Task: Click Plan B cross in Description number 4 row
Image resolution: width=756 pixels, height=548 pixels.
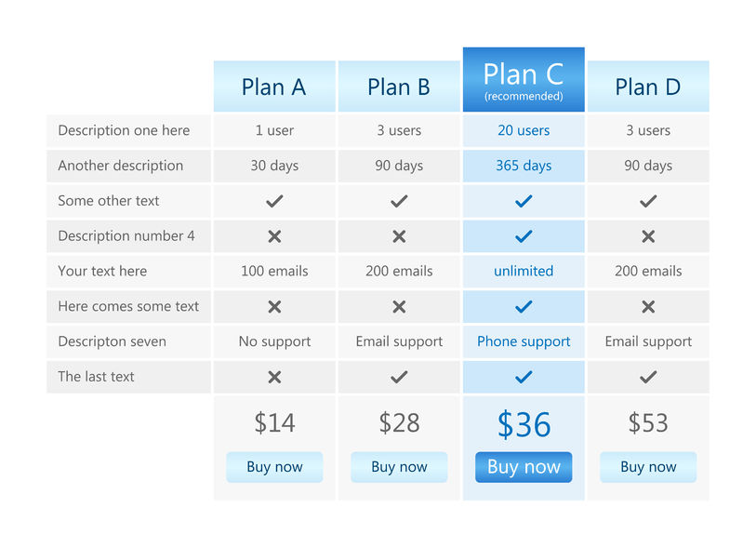Action: (399, 236)
